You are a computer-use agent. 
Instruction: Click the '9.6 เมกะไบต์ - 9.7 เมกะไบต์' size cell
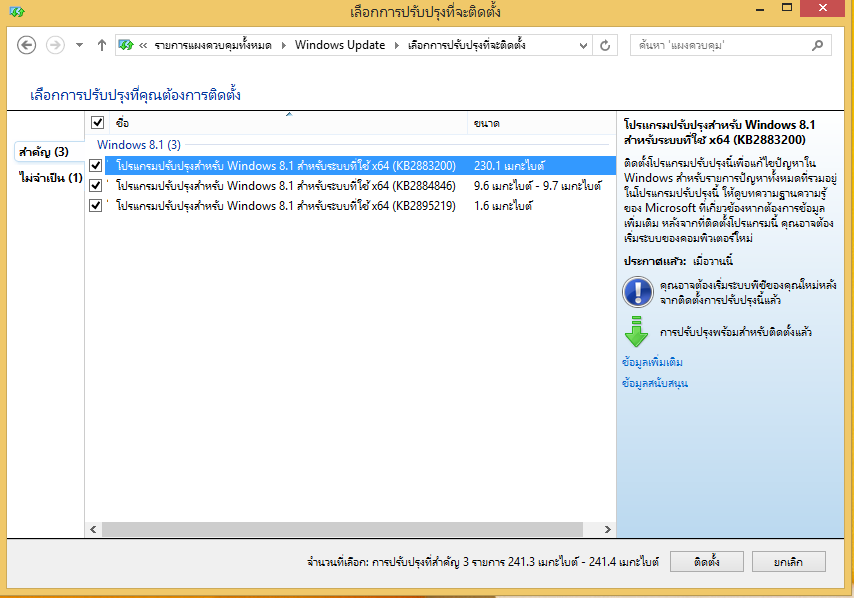pyautogui.click(x=538, y=186)
